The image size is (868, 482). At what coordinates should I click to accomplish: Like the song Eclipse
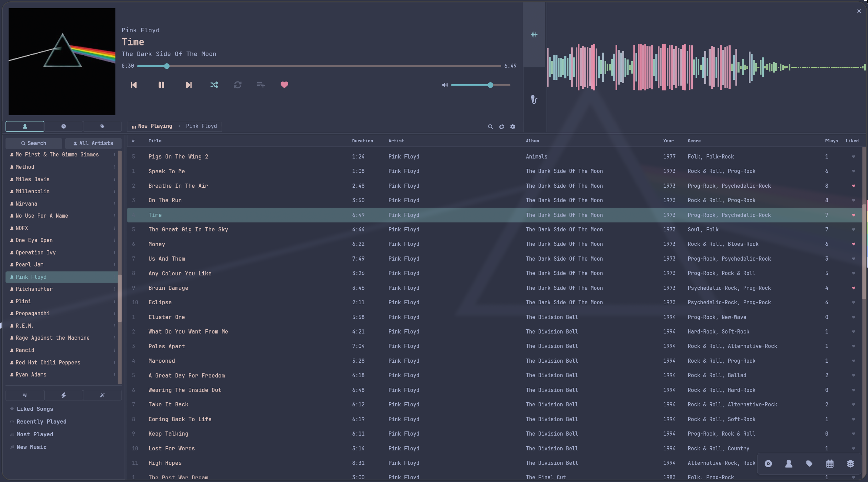tap(854, 303)
